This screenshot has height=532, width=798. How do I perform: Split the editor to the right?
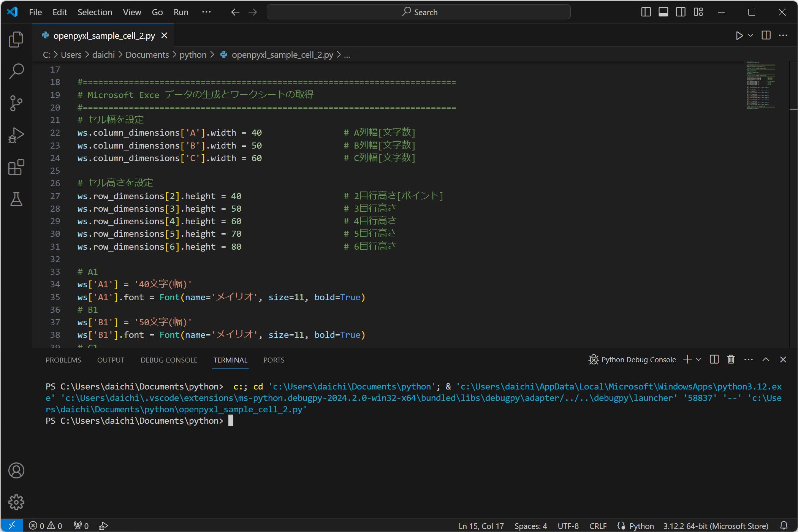click(766, 36)
